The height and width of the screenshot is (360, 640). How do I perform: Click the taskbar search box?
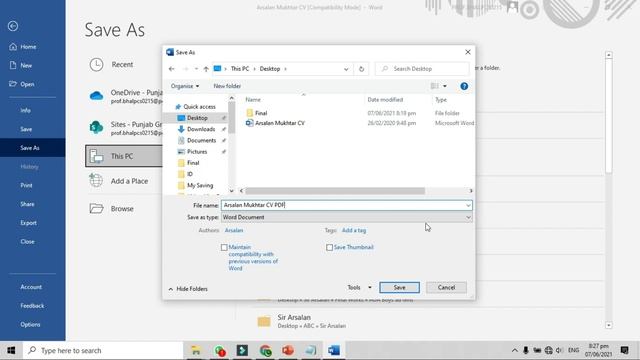[x=104, y=350]
